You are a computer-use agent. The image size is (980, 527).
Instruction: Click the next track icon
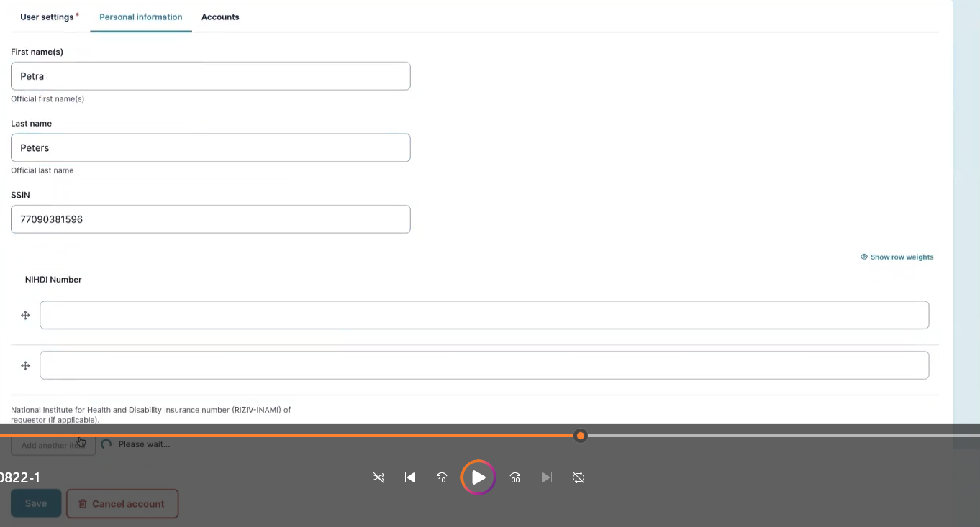coord(547,477)
